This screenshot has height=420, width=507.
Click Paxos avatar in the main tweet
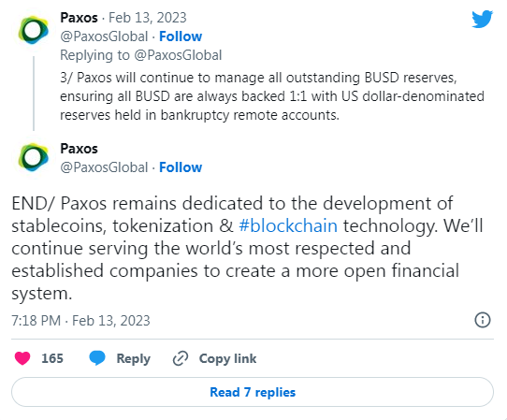[34, 157]
